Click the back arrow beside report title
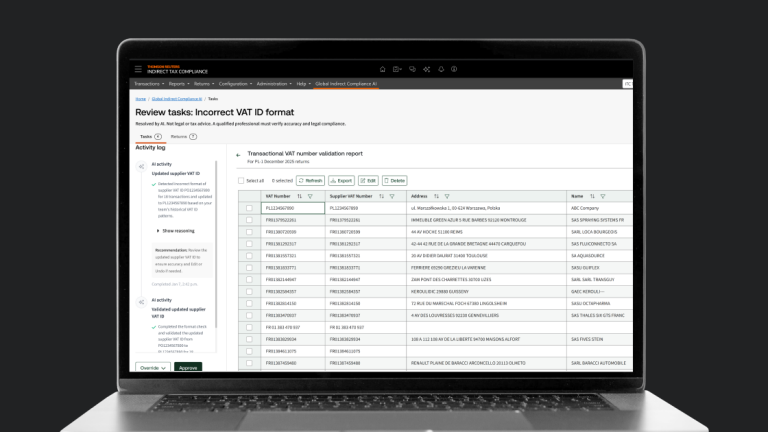 [238, 155]
